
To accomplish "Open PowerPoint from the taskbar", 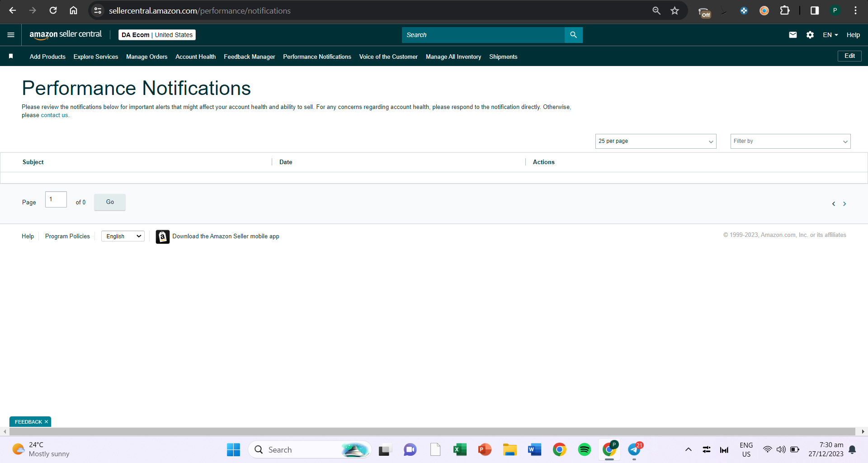I will tap(485, 450).
